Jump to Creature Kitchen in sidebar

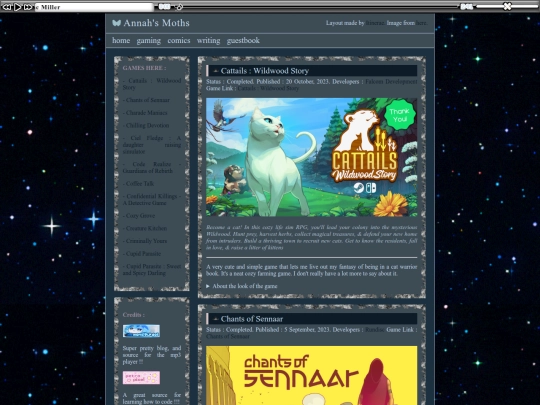[x=145, y=229]
